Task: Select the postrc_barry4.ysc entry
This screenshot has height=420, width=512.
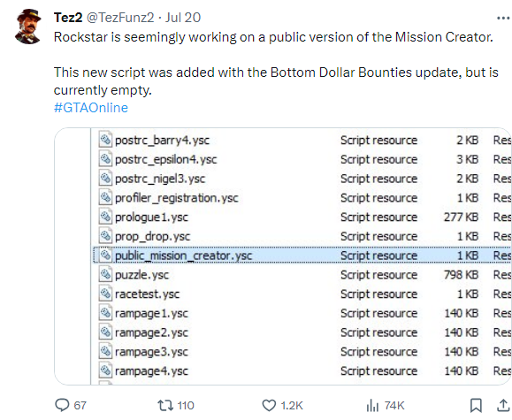Action: click(162, 141)
